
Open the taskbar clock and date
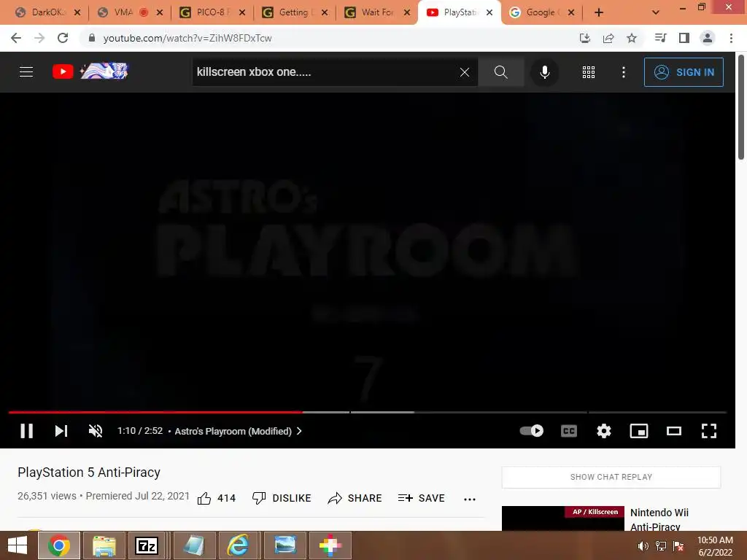(x=715, y=545)
